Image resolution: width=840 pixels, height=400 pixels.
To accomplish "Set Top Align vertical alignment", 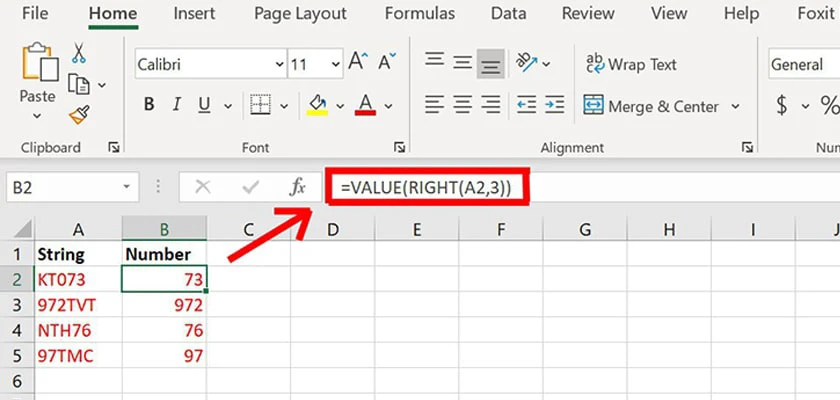I will click(x=433, y=59).
